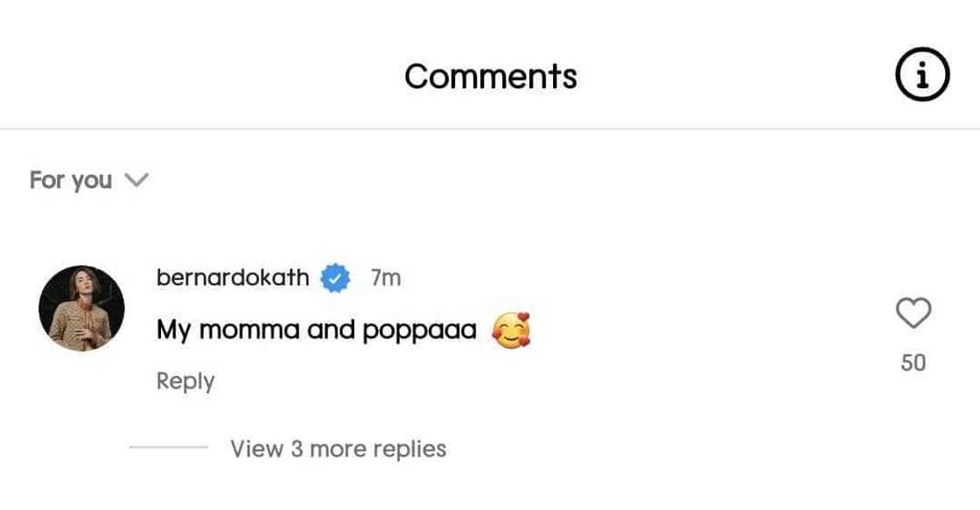Expand View 3 more replies

tap(338, 449)
